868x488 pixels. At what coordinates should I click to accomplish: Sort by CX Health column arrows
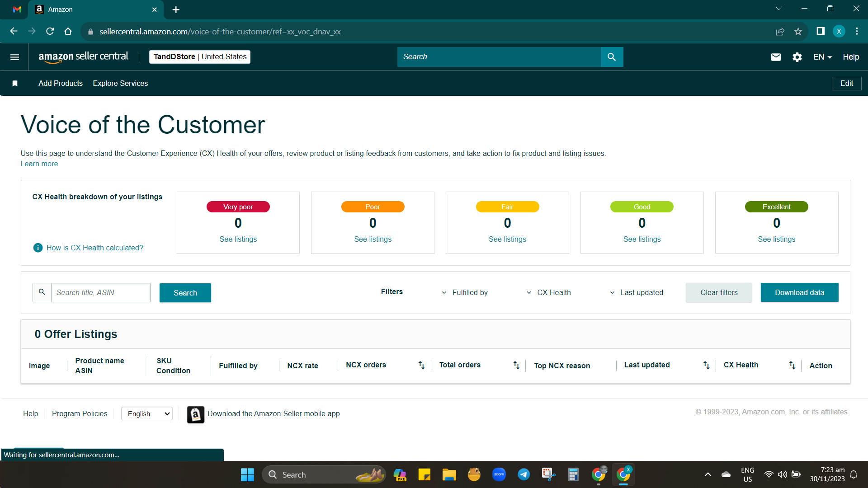[x=792, y=365]
